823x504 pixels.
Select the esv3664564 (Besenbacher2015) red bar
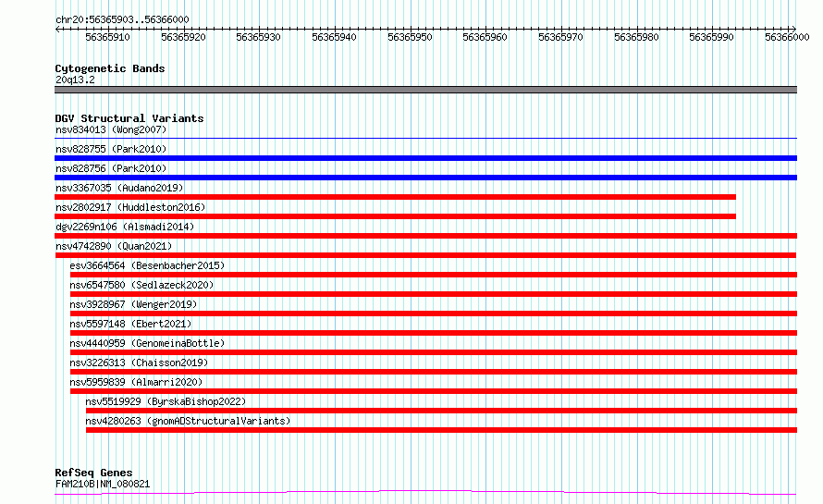pyautogui.click(x=434, y=275)
